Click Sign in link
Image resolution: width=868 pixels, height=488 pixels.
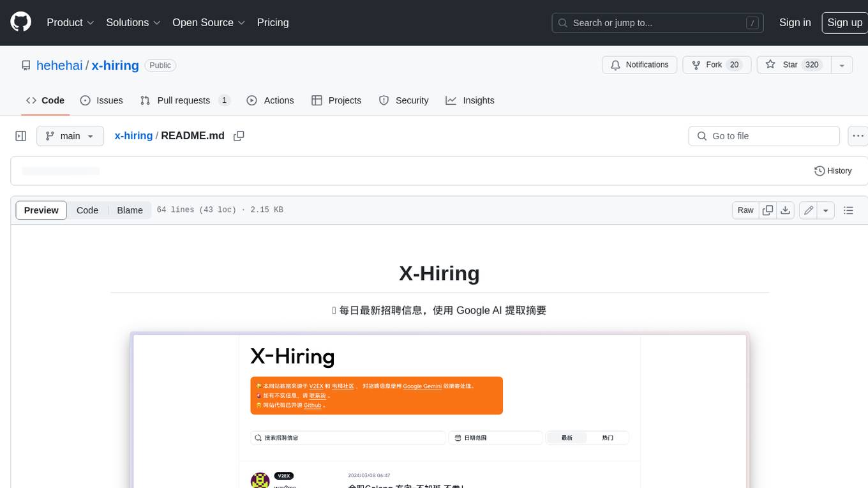point(795,22)
